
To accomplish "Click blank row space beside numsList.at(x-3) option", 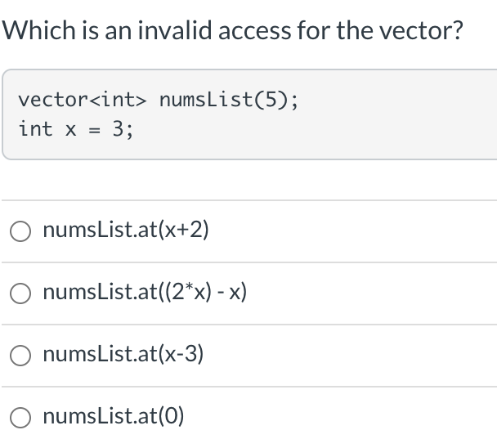I will click(349, 355).
